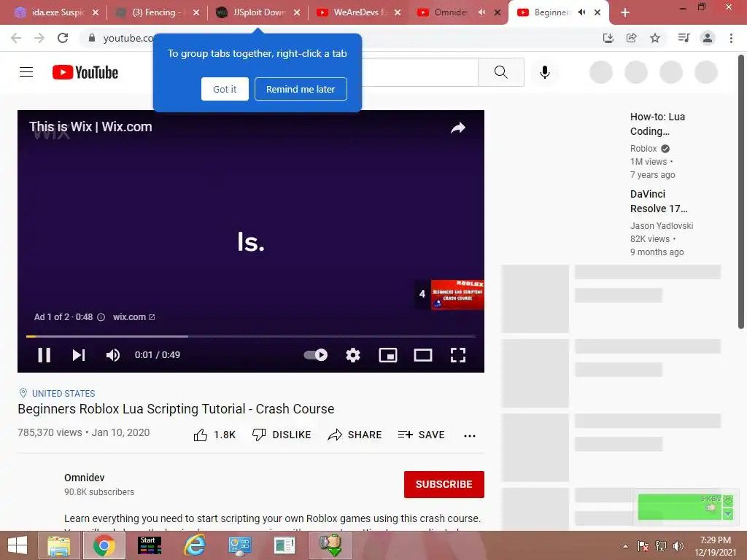Viewport: 747px width, 560px height.
Task: Mute audio icon on the Beginners tab
Action: pos(581,12)
